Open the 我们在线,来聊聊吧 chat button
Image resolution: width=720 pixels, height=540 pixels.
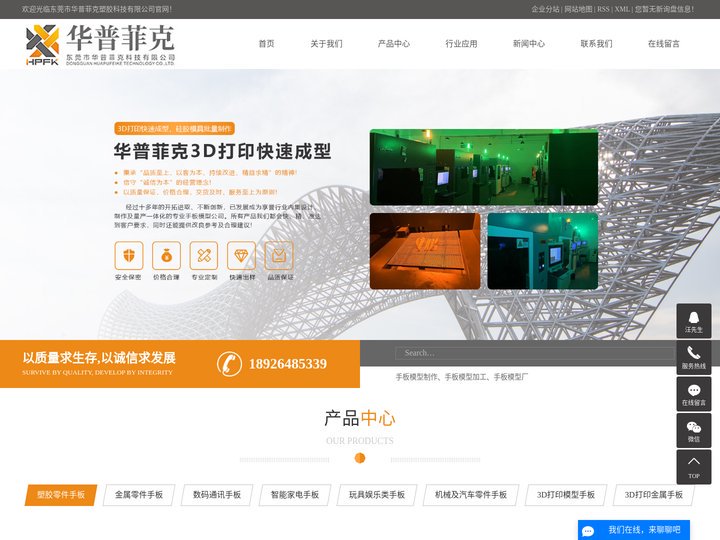point(634,530)
